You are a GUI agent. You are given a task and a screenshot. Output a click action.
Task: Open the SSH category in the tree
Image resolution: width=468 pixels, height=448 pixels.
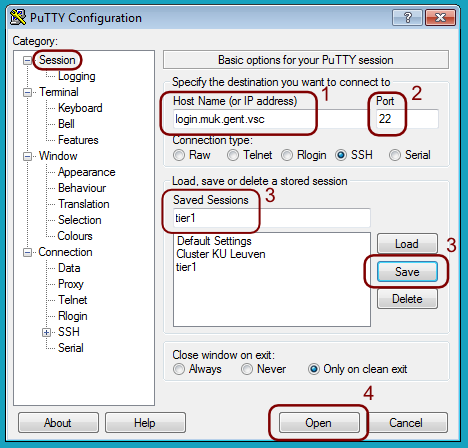coord(69,332)
